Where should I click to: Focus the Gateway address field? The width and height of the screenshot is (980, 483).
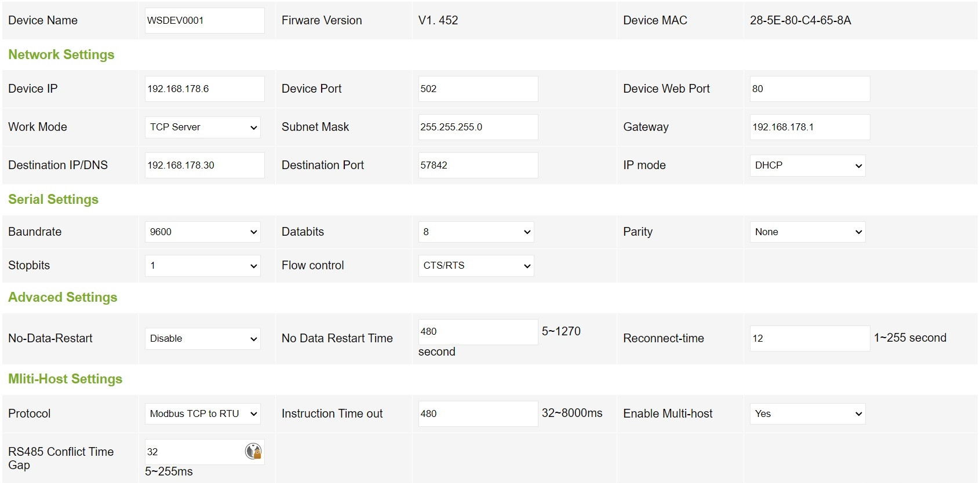coord(810,127)
